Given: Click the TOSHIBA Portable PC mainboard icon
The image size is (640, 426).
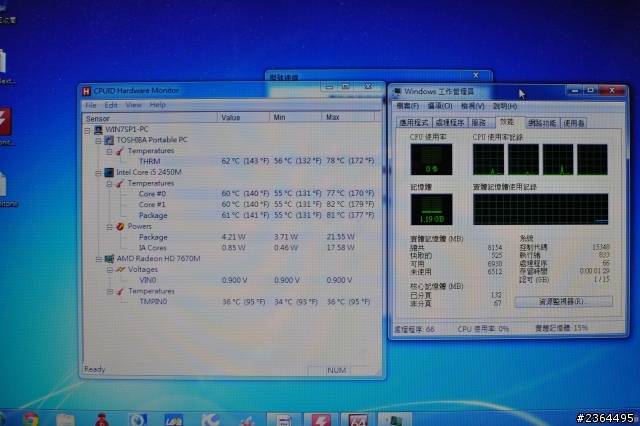Looking at the screenshot, I should [x=109, y=140].
